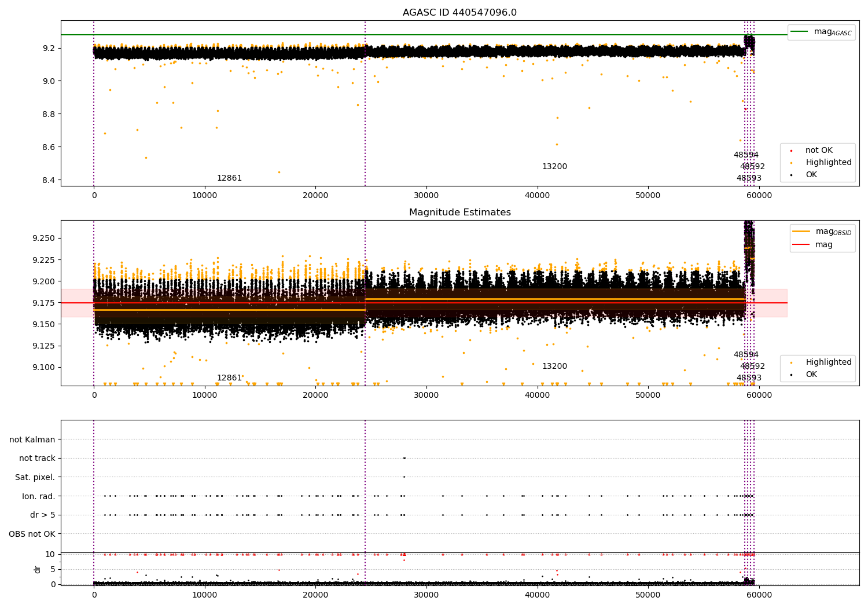Click the "AGASC ID 440547096.0" plot title
The height and width of the screenshot is (608, 868).
459,13
